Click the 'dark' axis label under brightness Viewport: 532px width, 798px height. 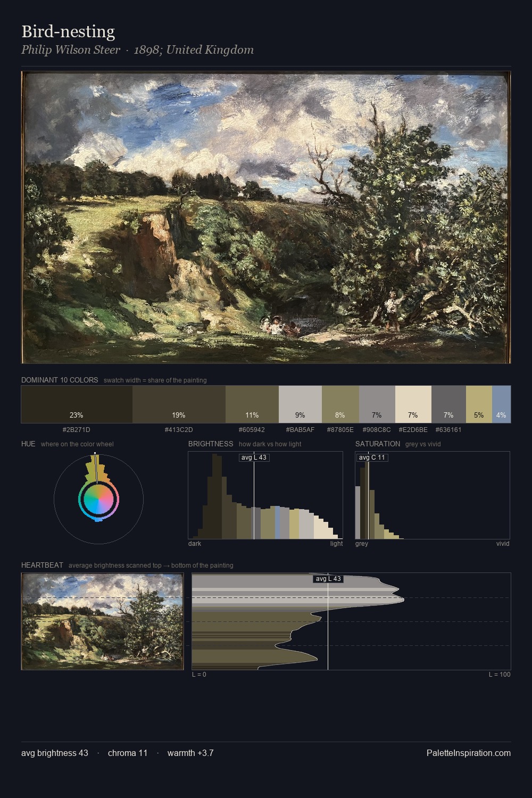[x=195, y=544]
